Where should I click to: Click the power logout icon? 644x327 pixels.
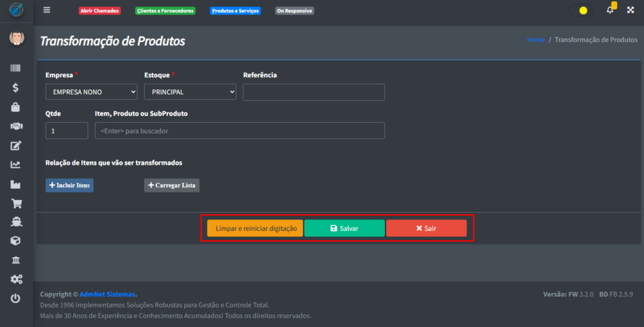coord(16,299)
